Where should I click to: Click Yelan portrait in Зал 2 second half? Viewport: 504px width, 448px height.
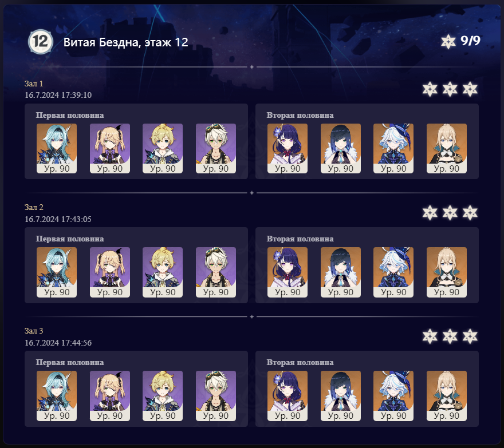coord(341,272)
